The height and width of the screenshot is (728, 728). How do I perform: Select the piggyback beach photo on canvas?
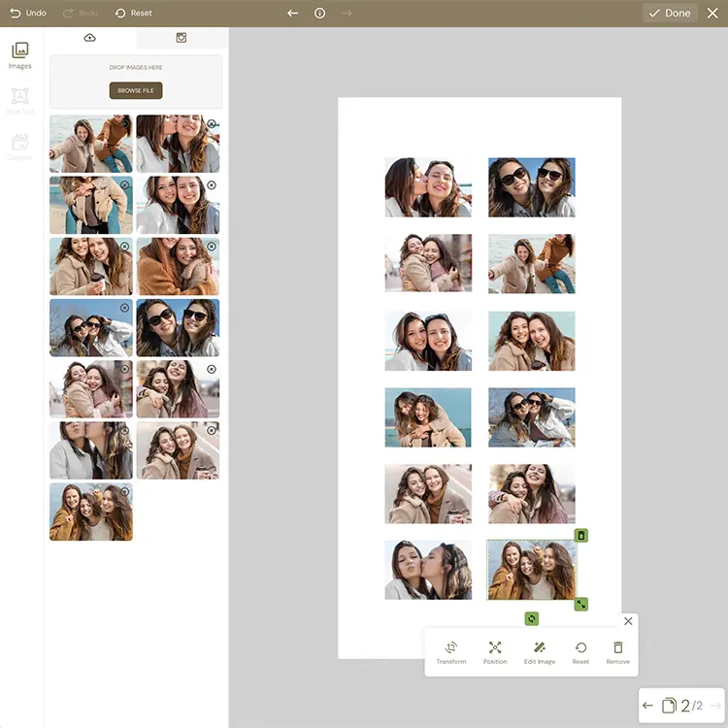[x=428, y=417]
